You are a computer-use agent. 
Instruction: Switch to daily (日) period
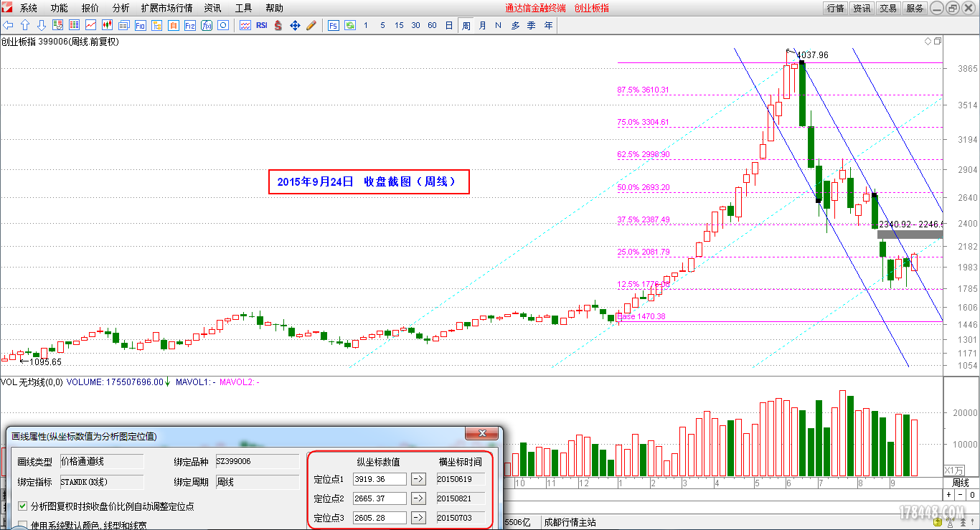pos(449,25)
